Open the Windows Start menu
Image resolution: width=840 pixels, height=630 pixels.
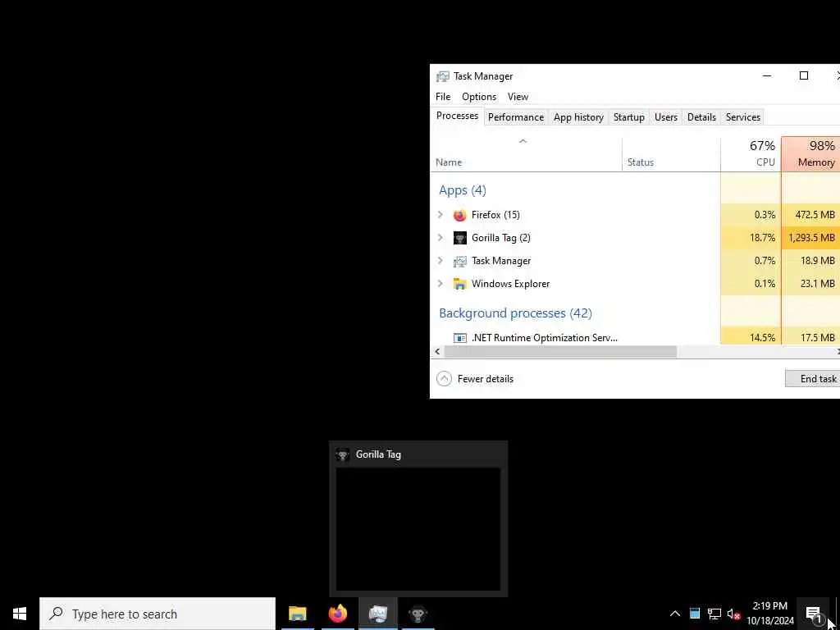20,614
